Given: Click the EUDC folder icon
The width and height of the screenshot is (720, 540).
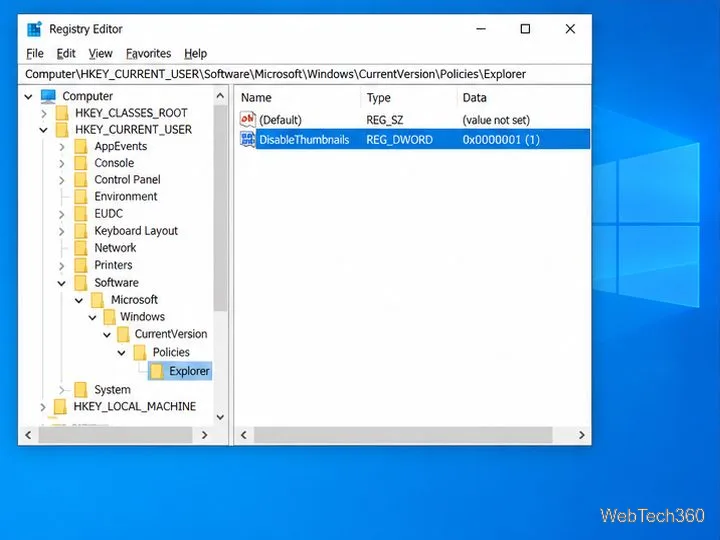Looking at the screenshot, I should tap(81, 214).
